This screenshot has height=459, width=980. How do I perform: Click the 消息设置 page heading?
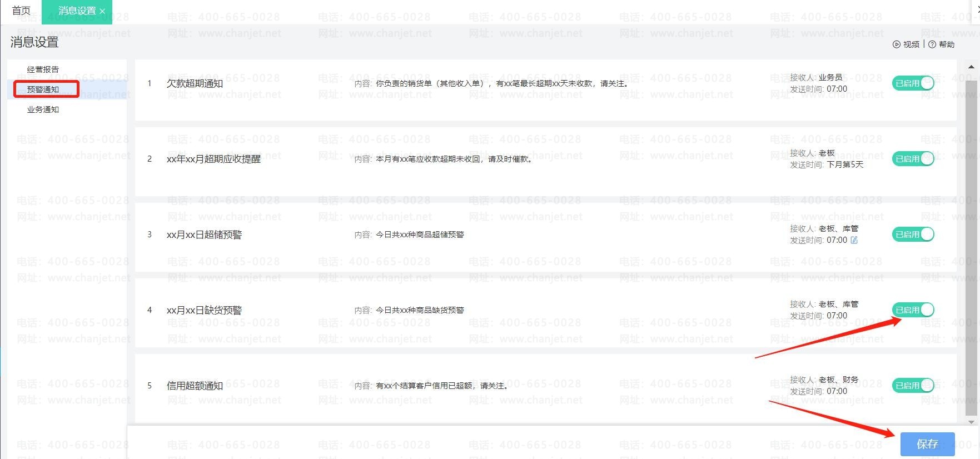pos(34,42)
